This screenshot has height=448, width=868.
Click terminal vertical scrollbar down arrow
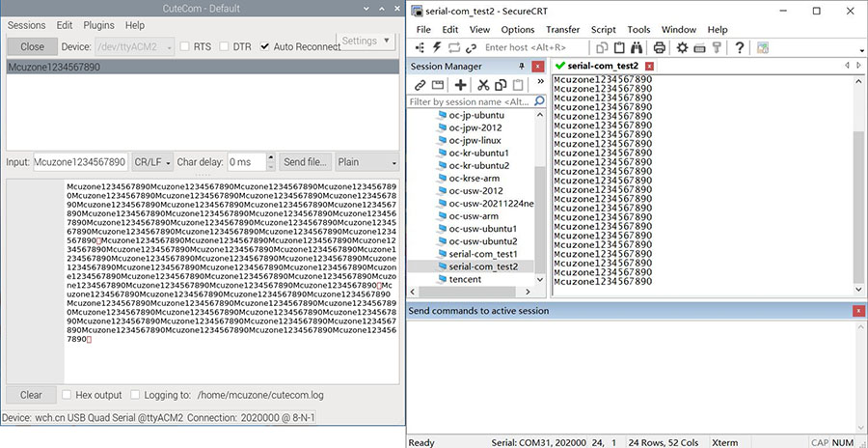(859, 290)
